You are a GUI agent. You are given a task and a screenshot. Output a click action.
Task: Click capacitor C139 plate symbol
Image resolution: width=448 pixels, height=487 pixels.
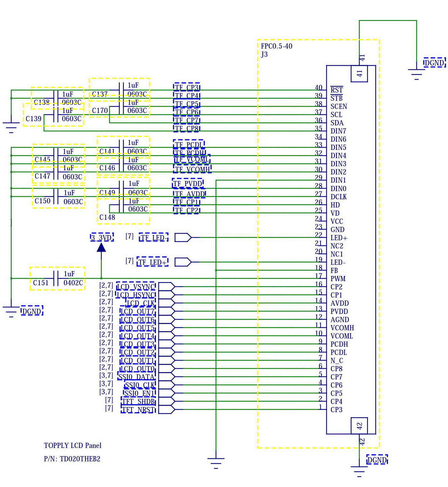click(x=56, y=115)
